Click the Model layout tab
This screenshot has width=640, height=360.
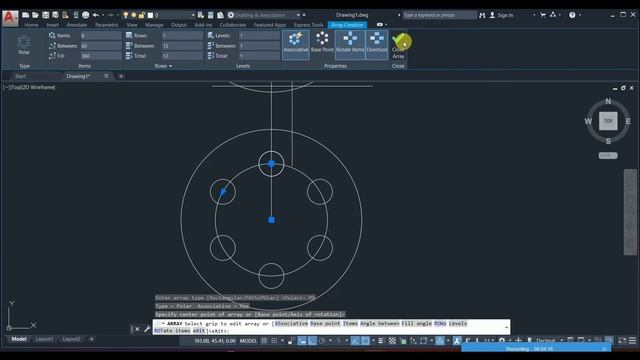pyautogui.click(x=19, y=339)
